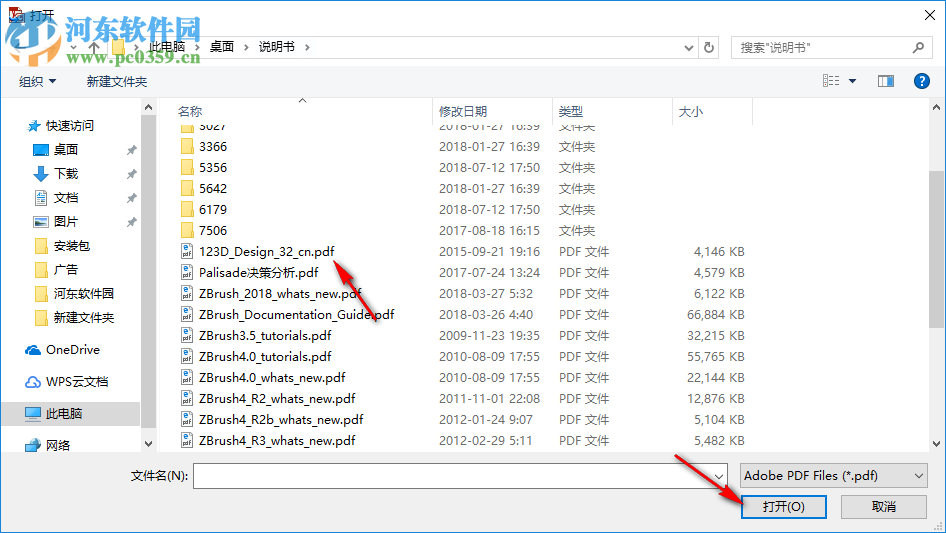Select OneDrive in the sidebar

(73, 349)
